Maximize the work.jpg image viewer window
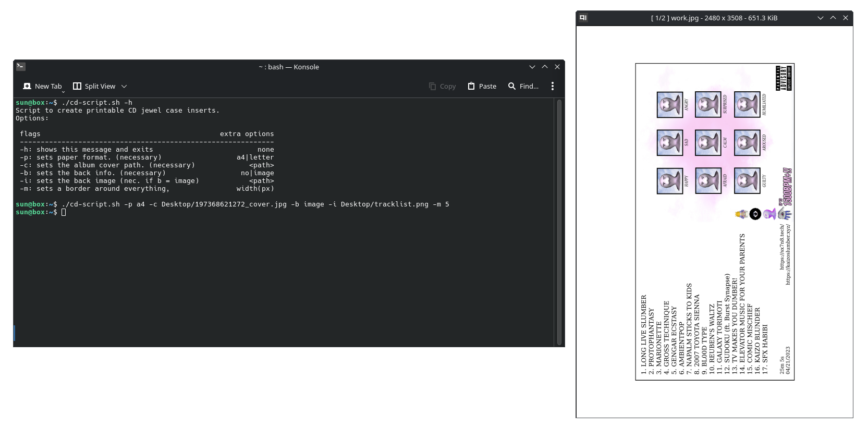868x439 pixels. [x=833, y=18]
